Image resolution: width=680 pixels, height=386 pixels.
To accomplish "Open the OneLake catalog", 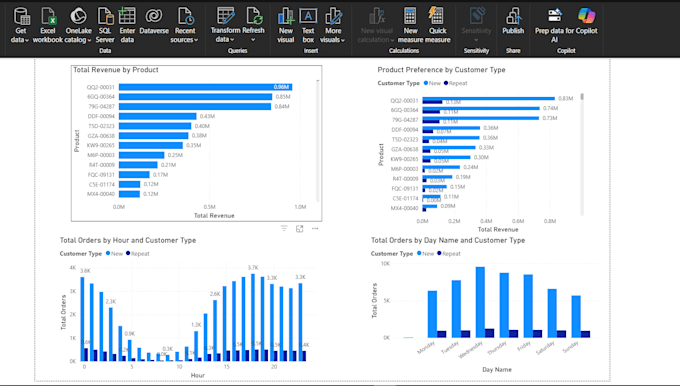I will coord(78,25).
